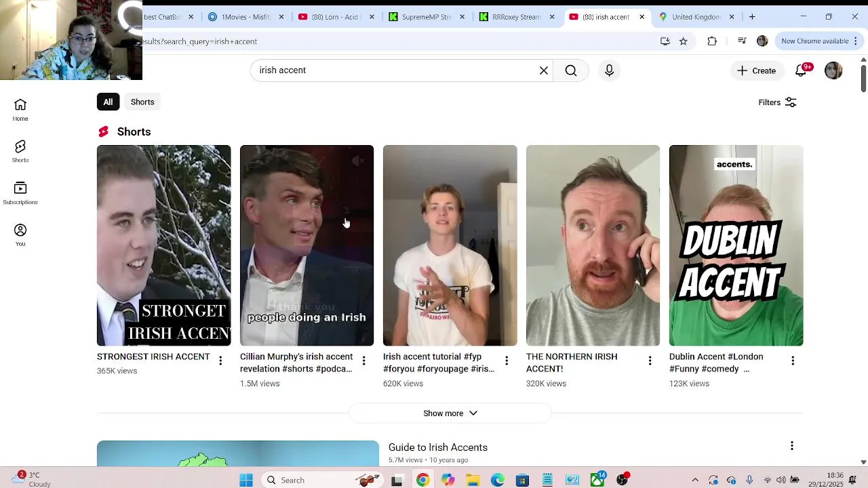Viewport: 868px width, 488px height.
Task: Clear the search box with X
Action: tap(544, 70)
